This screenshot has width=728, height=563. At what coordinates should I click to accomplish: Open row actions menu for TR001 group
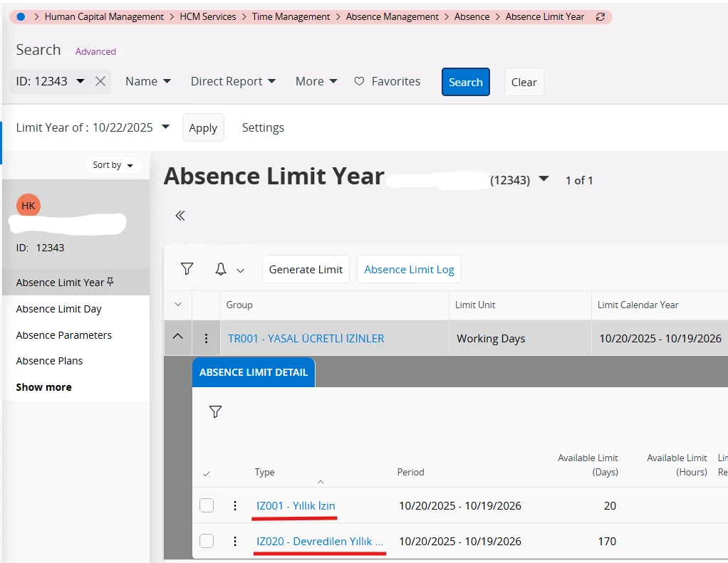click(x=206, y=339)
